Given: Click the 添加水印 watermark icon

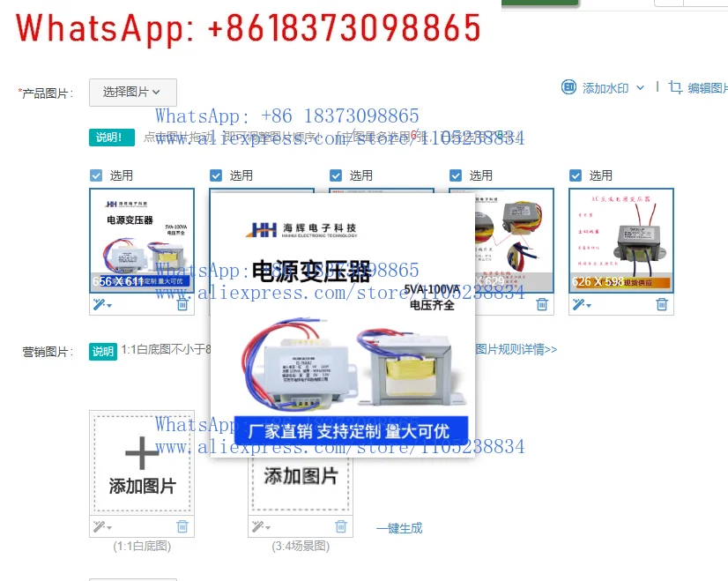Looking at the screenshot, I should pos(568,87).
